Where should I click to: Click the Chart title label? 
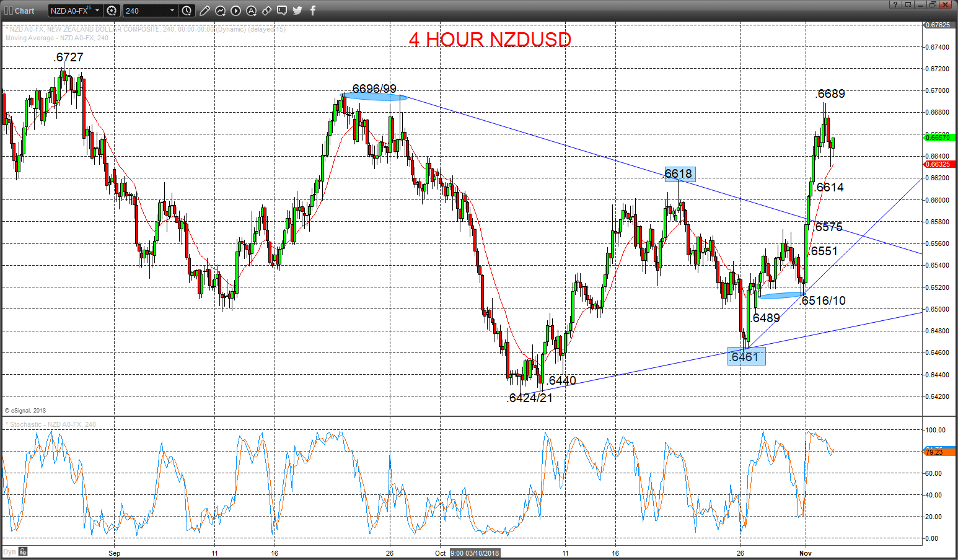25,11
